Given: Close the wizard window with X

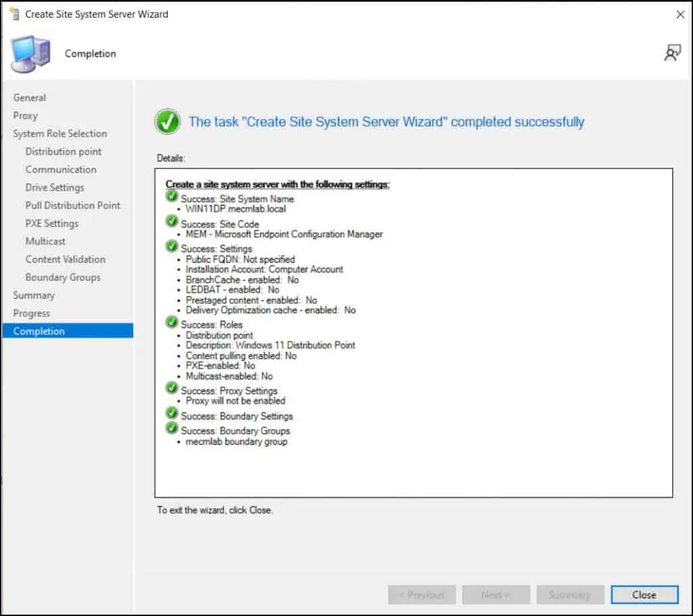Looking at the screenshot, I should [680, 14].
